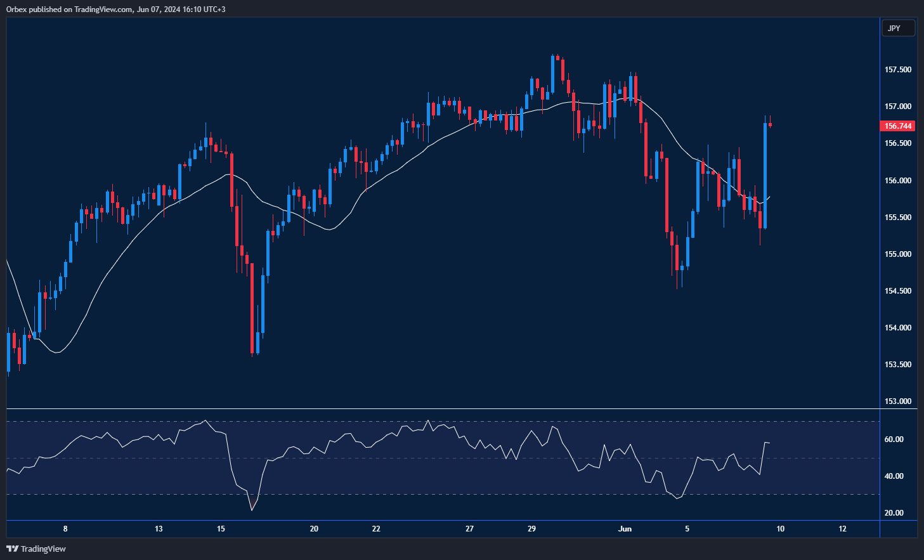924x560 pixels.
Task: Click the 12 date marker on time axis
Action: tap(842, 529)
